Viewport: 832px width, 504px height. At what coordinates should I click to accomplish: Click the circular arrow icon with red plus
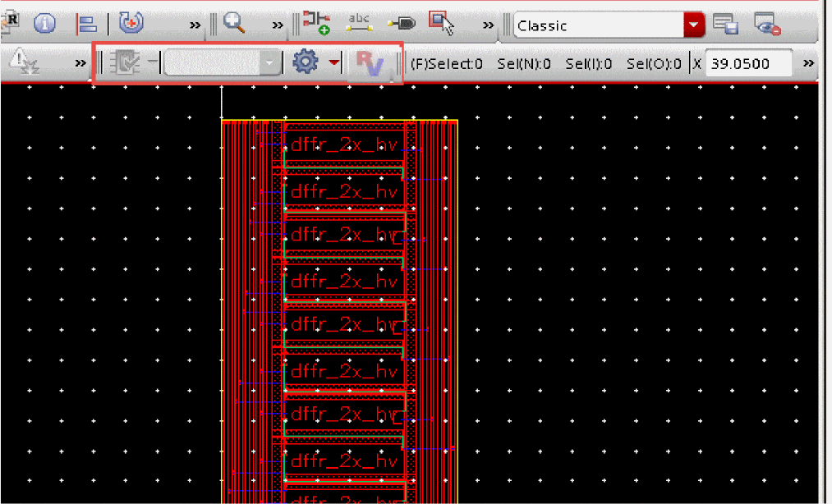pos(131,24)
